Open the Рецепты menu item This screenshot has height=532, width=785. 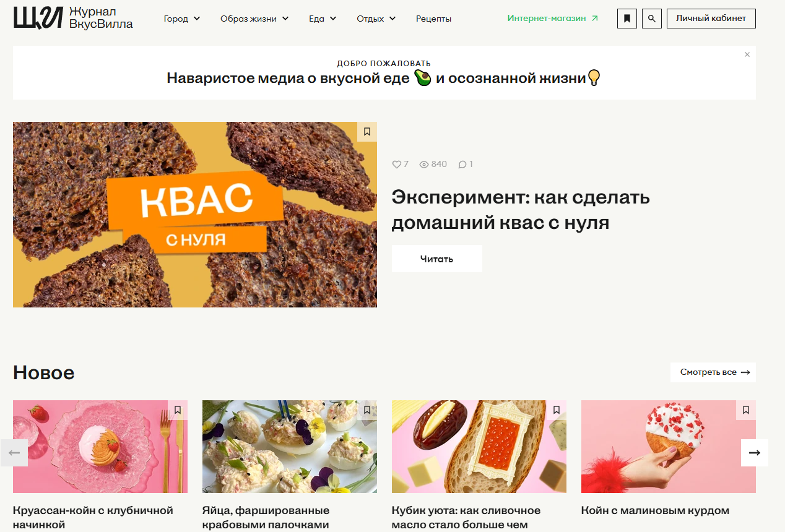click(433, 19)
